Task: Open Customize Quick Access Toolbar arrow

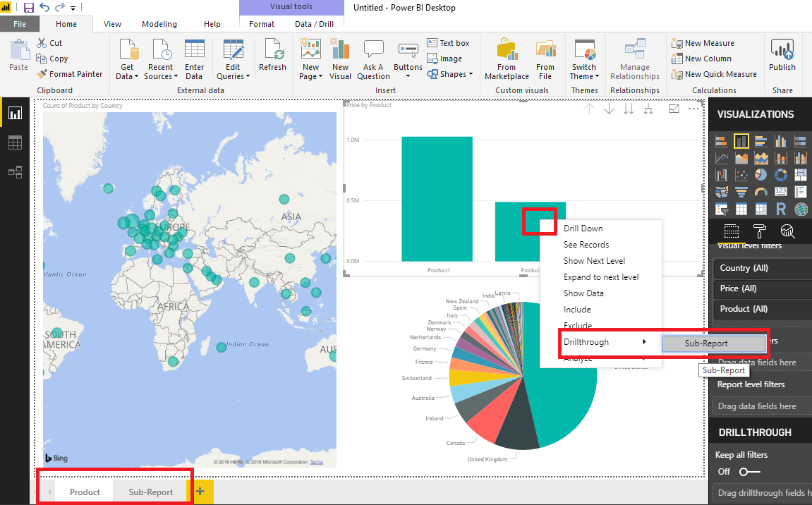Action: coord(73,8)
